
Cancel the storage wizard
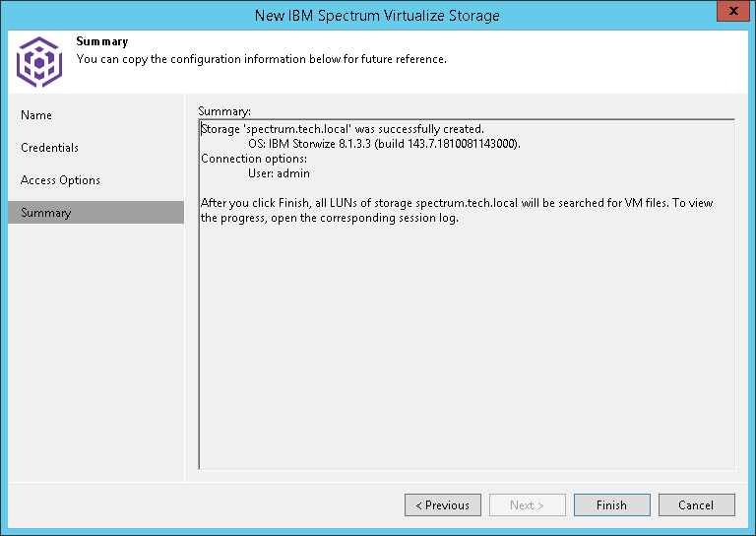[x=697, y=505]
